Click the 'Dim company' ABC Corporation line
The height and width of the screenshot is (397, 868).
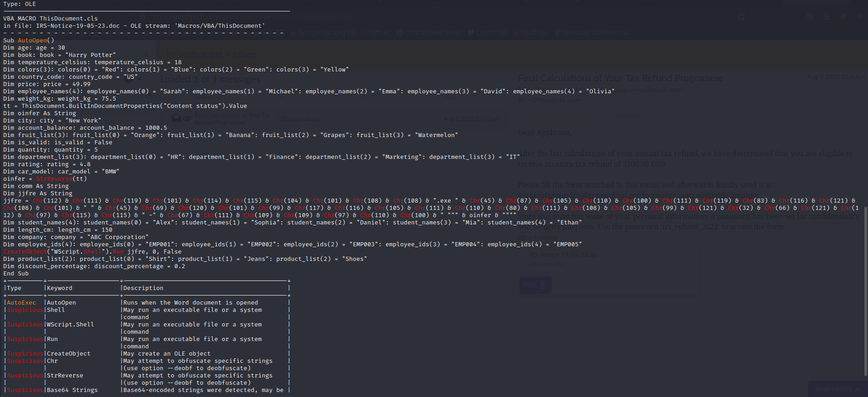(x=76, y=237)
